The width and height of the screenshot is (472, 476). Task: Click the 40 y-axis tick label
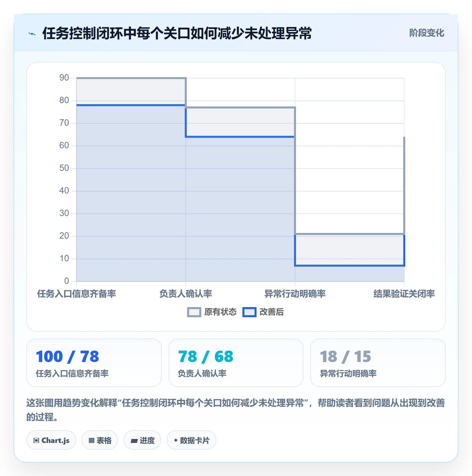64,191
